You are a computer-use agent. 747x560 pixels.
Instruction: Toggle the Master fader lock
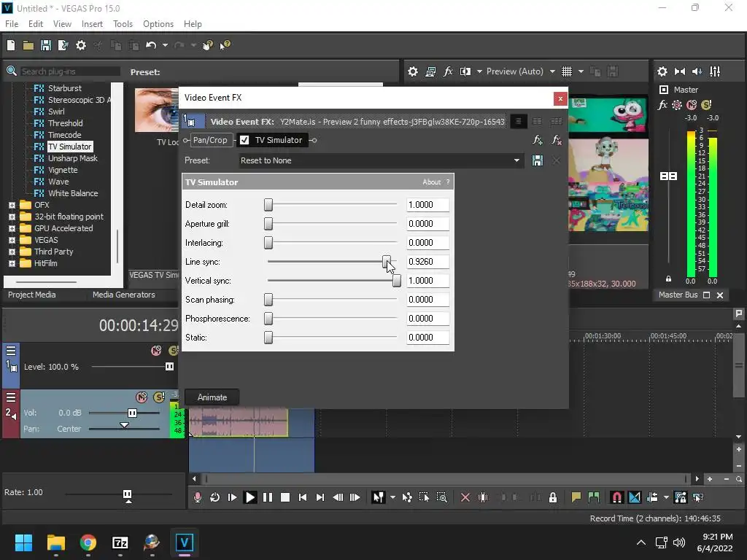pyautogui.click(x=668, y=279)
